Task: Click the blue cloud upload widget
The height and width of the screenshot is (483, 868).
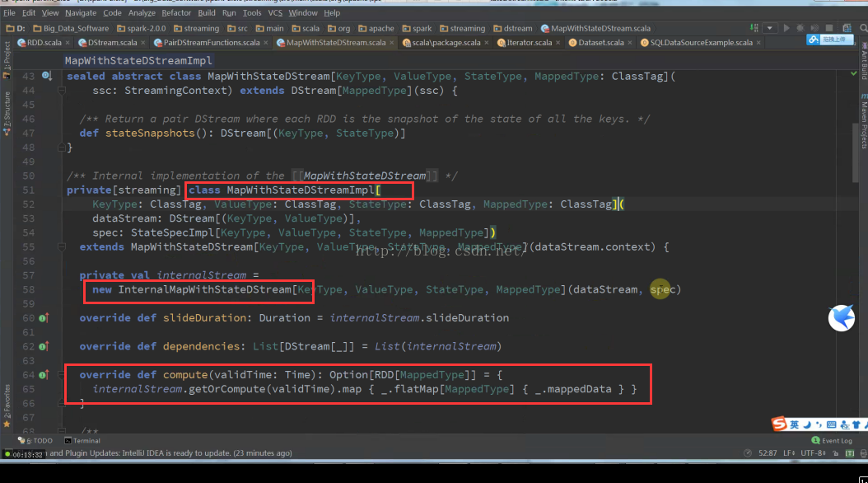Action: pyautogui.click(x=830, y=40)
